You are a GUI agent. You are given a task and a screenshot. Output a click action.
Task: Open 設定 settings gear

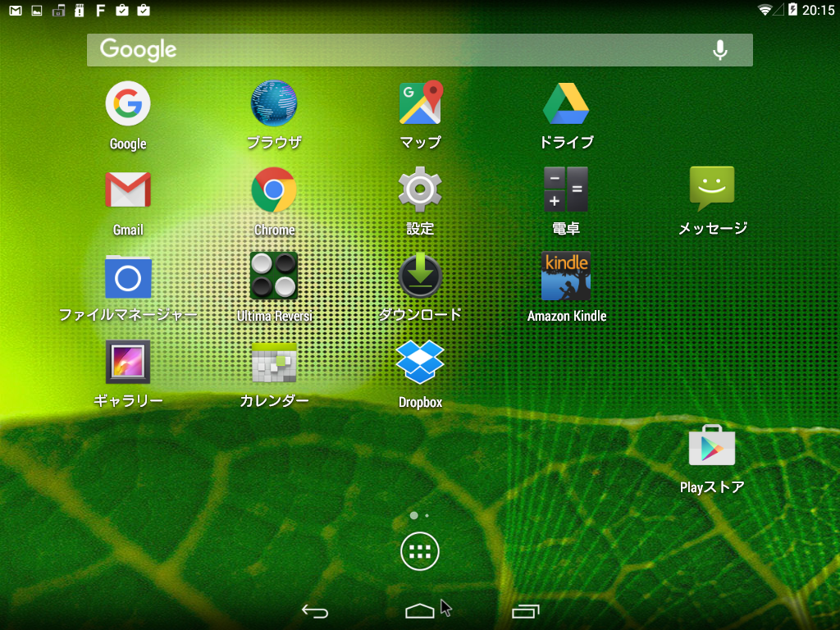pos(420,189)
